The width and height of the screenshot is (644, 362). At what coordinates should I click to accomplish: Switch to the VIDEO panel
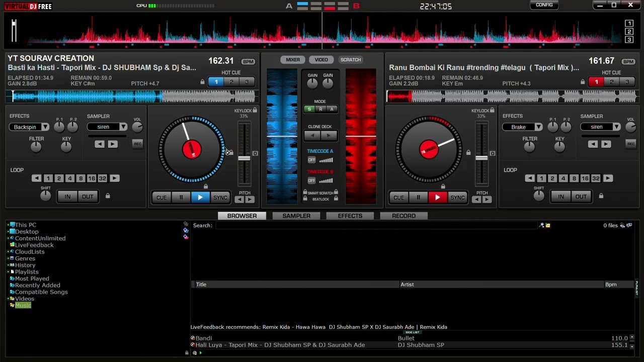tap(321, 60)
